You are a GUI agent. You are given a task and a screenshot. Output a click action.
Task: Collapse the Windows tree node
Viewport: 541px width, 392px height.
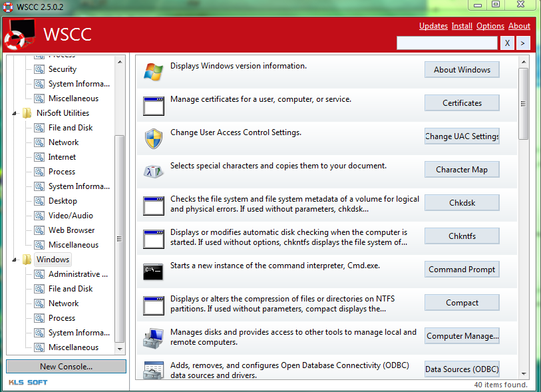(14, 260)
